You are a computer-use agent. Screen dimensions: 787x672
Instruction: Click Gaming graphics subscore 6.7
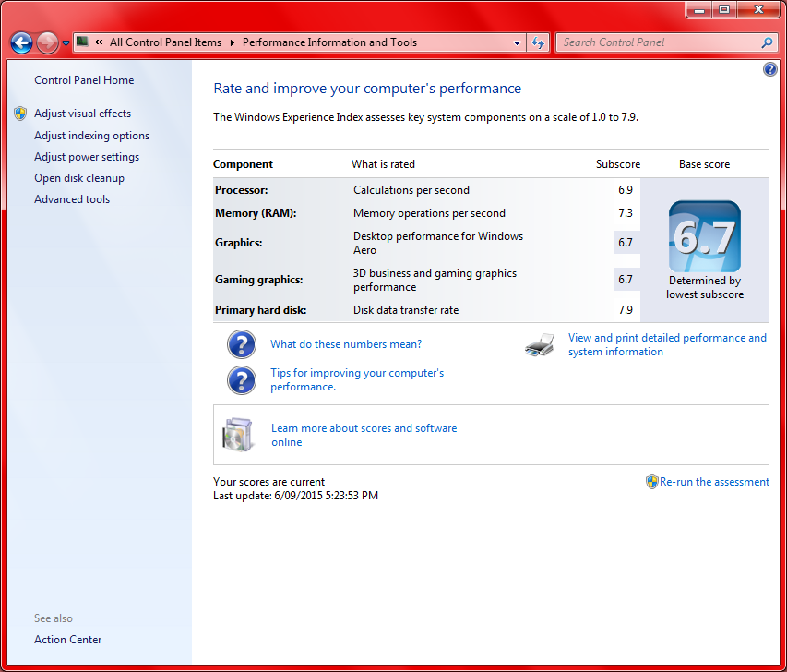click(626, 280)
